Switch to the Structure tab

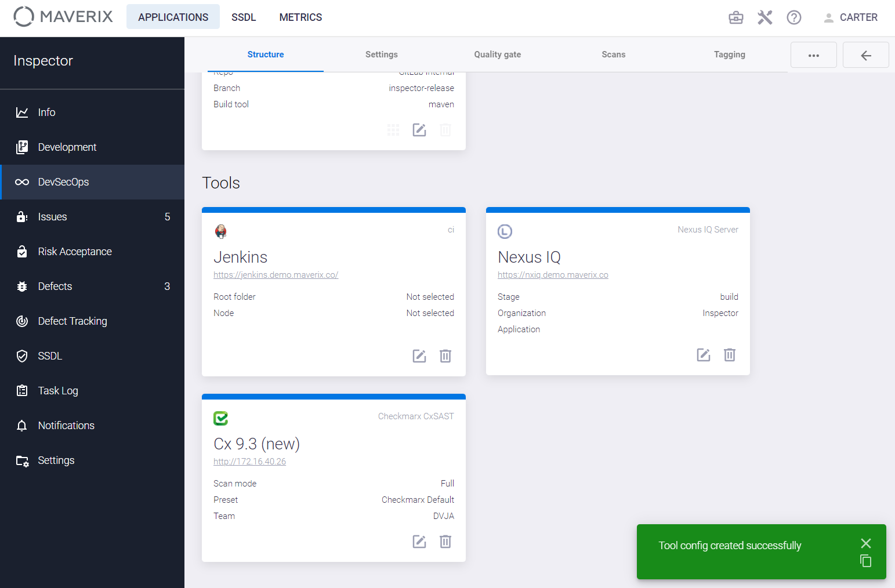point(266,55)
